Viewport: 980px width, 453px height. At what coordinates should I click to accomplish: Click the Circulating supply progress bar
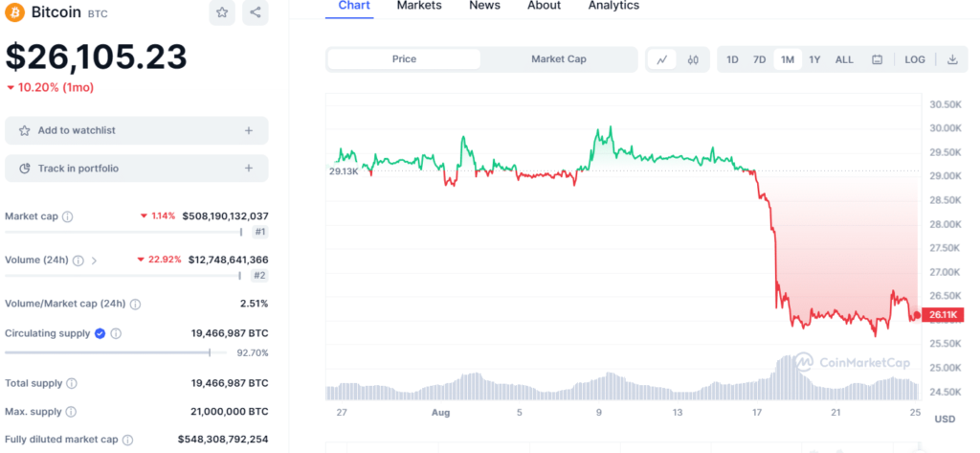(x=116, y=352)
